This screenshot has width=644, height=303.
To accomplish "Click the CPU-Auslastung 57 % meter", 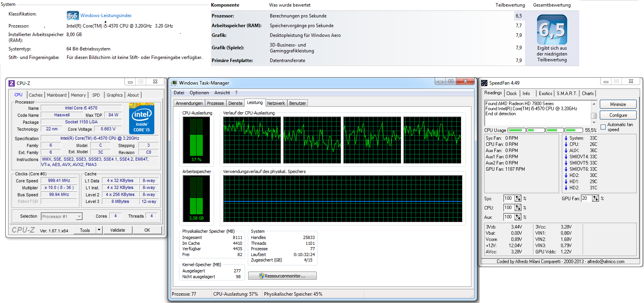I will click(197, 140).
